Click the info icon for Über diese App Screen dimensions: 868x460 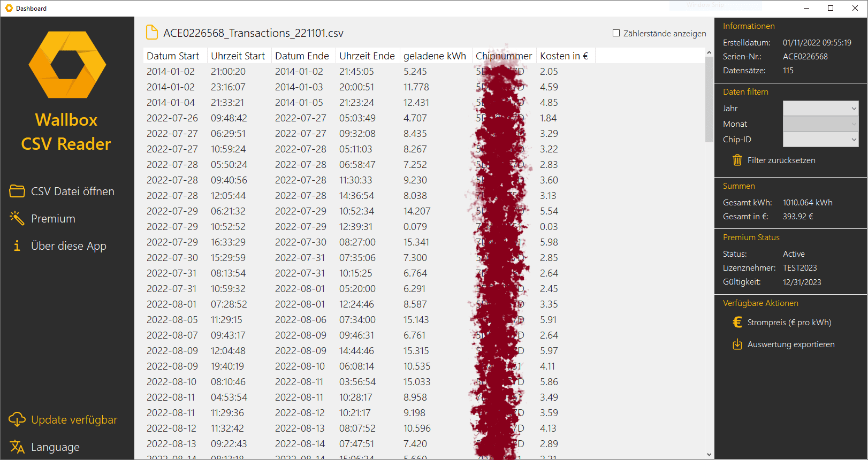17,246
